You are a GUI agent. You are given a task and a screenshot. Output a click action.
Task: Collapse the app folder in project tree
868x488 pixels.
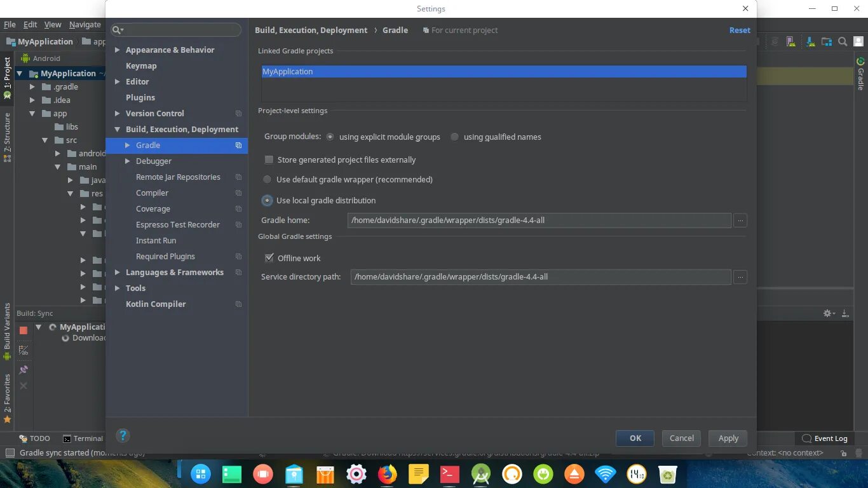pos(32,113)
